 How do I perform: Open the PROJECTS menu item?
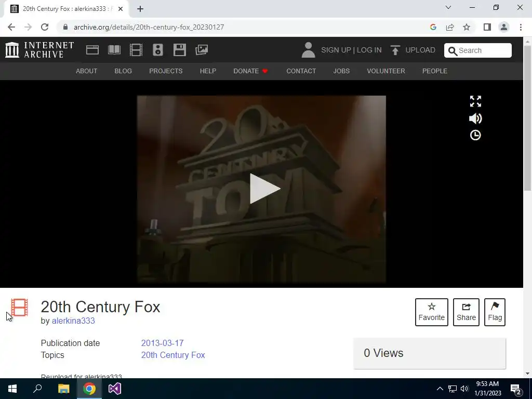point(166,71)
